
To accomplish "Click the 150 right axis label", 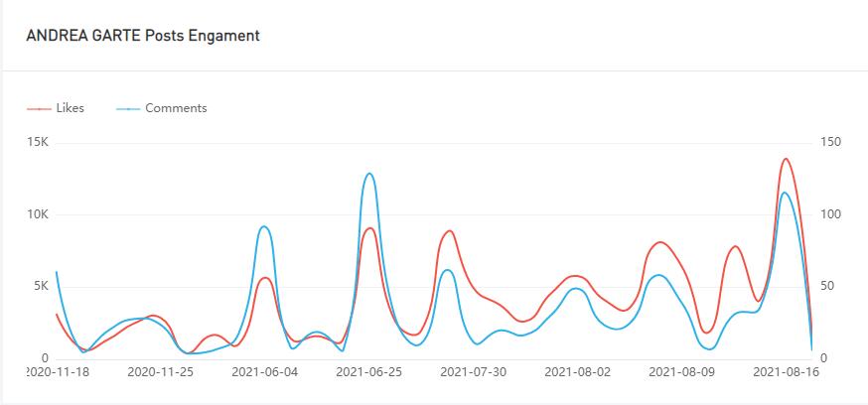I will tap(830, 143).
